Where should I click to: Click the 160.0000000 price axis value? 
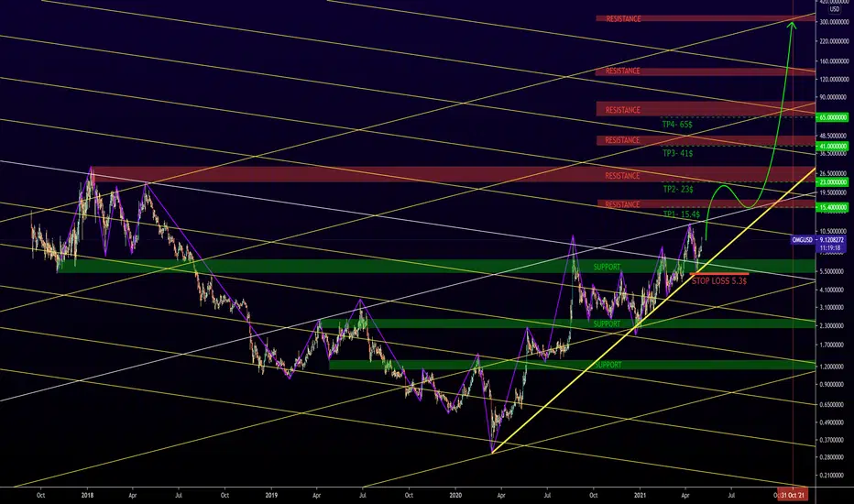click(834, 61)
